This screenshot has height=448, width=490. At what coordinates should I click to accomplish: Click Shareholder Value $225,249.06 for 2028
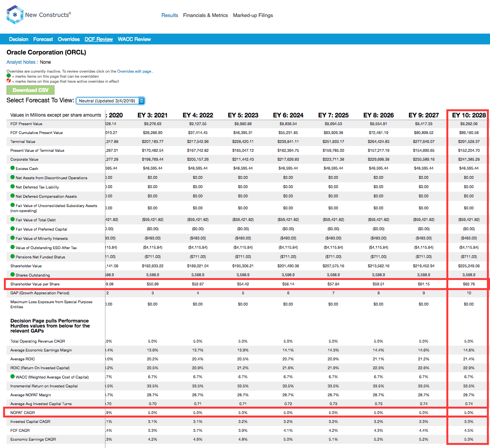click(469, 266)
